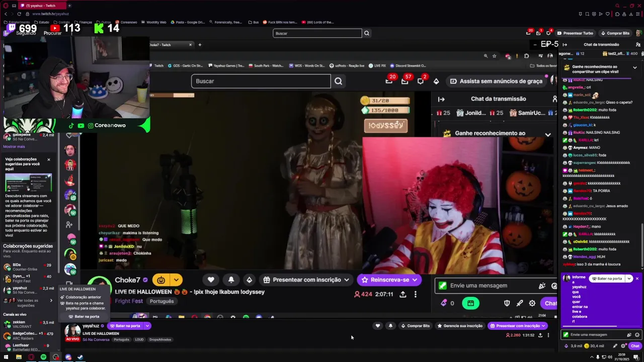Open more options beside yayahuz viewer count
Image resolution: width=644 pixels, height=362 pixels.
tap(548, 335)
